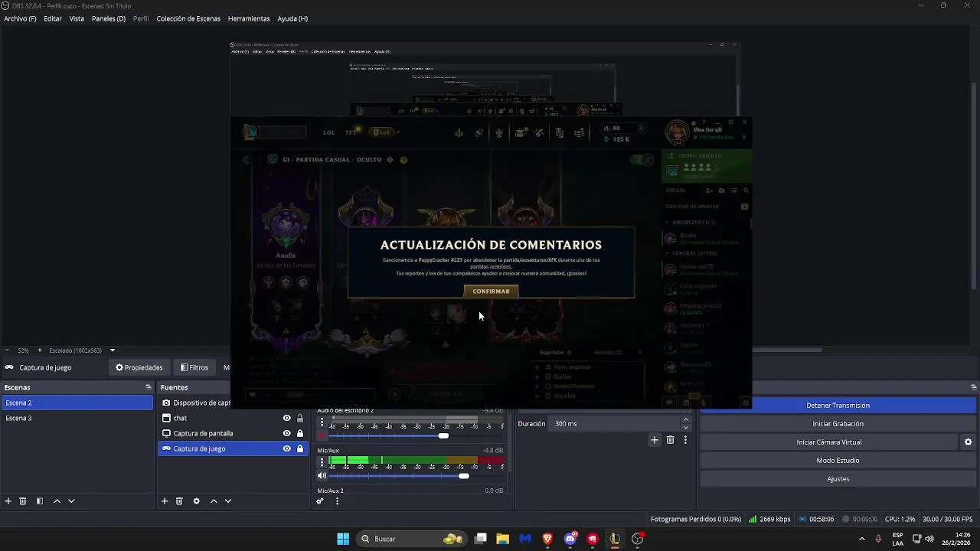Select the Escena 2 scene

point(77,403)
